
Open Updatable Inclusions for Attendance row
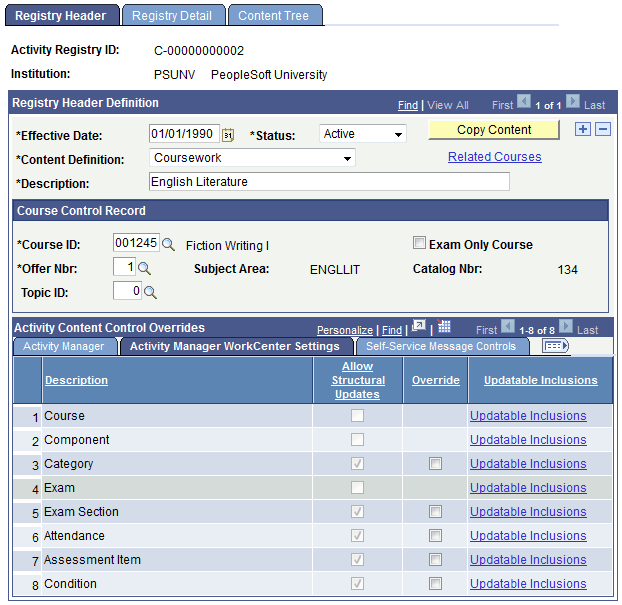pyautogui.click(x=528, y=536)
